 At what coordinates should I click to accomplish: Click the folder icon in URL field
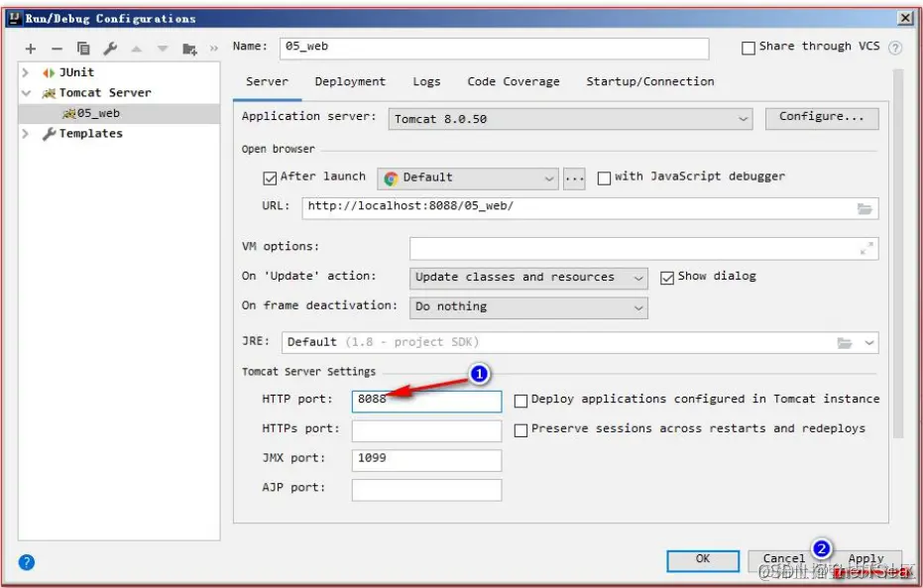click(x=865, y=208)
